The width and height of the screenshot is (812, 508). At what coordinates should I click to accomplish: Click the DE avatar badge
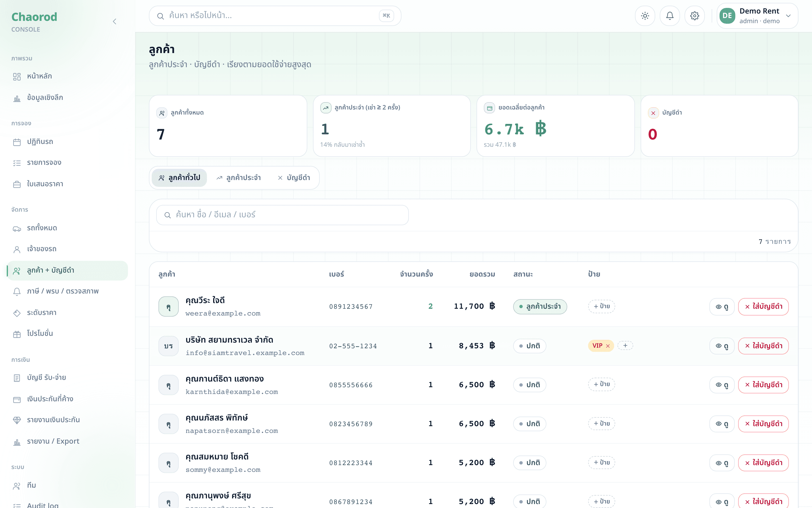[727, 16]
